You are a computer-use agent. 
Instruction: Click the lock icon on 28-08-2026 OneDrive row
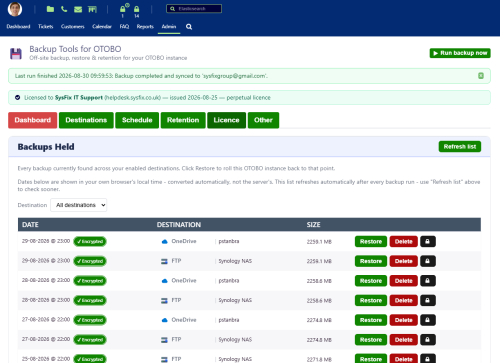pyautogui.click(x=428, y=281)
